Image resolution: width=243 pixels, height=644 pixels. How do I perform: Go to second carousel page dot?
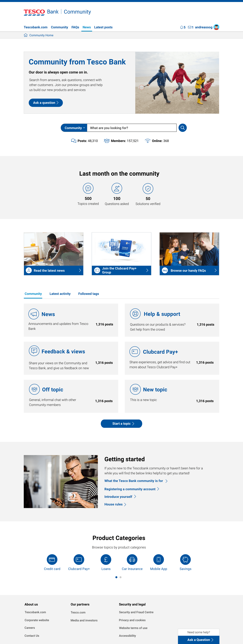tap(121, 577)
